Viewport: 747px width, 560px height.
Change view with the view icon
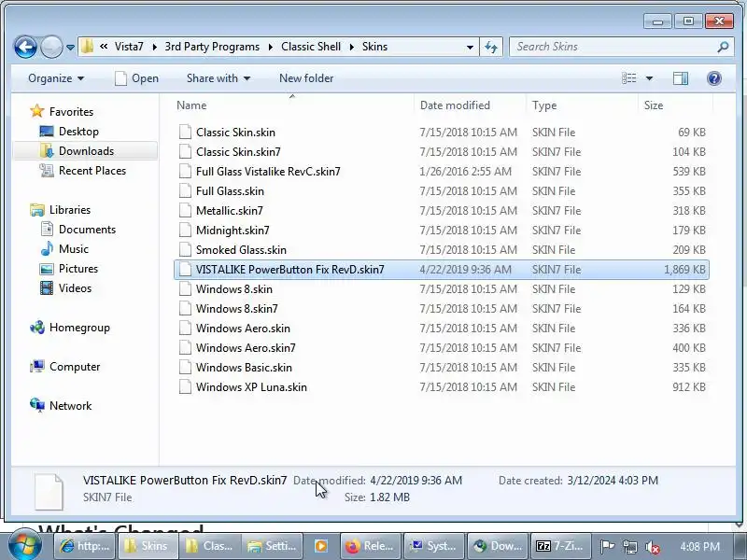[x=628, y=78]
